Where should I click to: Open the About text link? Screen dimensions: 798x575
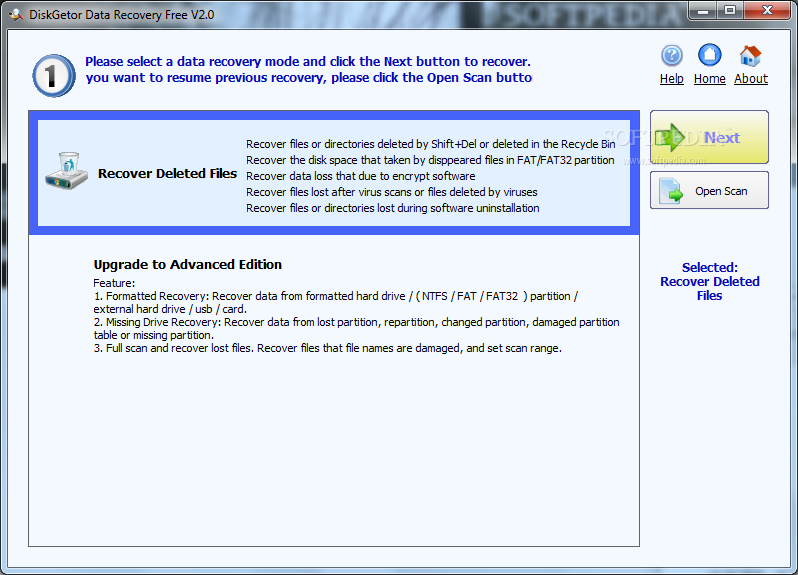tap(751, 79)
